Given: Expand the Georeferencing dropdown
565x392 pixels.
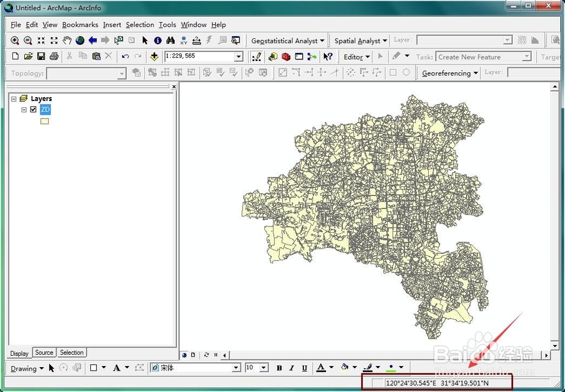Looking at the screenshot, I should click(450, 73).
